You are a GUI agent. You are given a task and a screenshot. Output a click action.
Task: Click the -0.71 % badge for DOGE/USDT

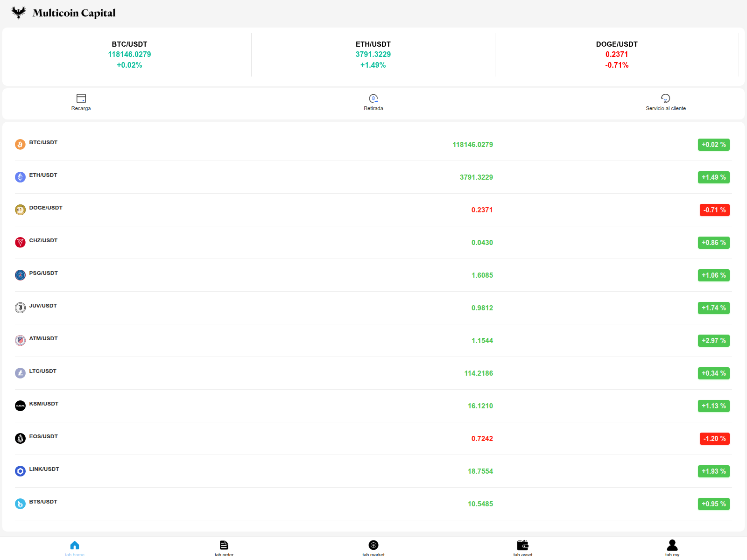pyautogui.click(x=715, y=210)
